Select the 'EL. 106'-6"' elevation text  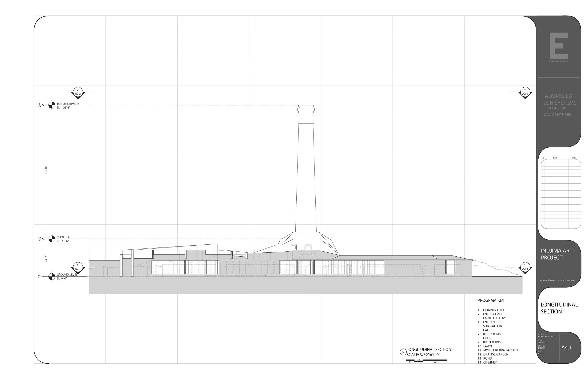coord(64,108)
